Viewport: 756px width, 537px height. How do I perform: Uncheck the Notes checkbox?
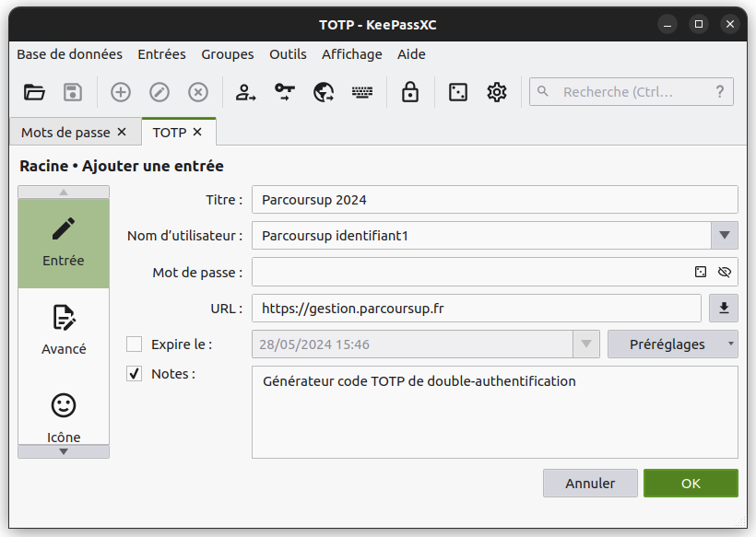(x=133, y=374)
